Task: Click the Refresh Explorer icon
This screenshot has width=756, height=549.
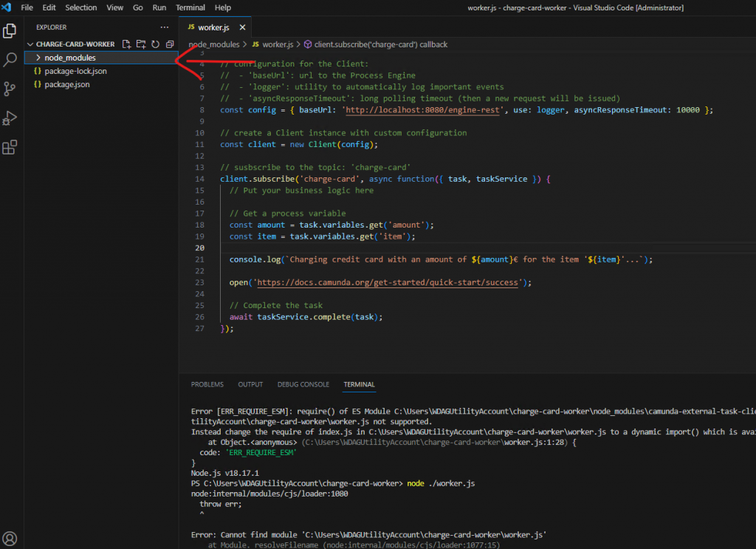Action: click(155, 44)
